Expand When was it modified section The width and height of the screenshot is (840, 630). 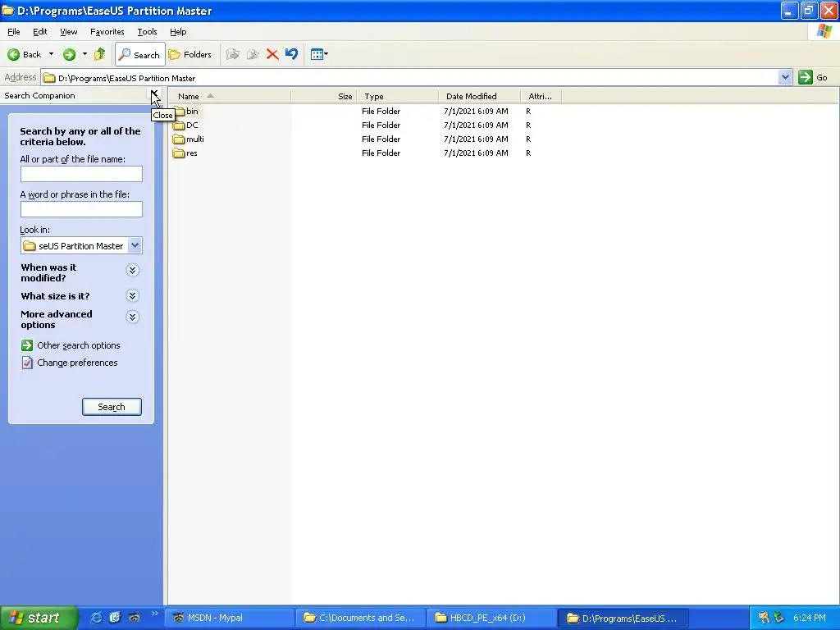tap(132, 270)
